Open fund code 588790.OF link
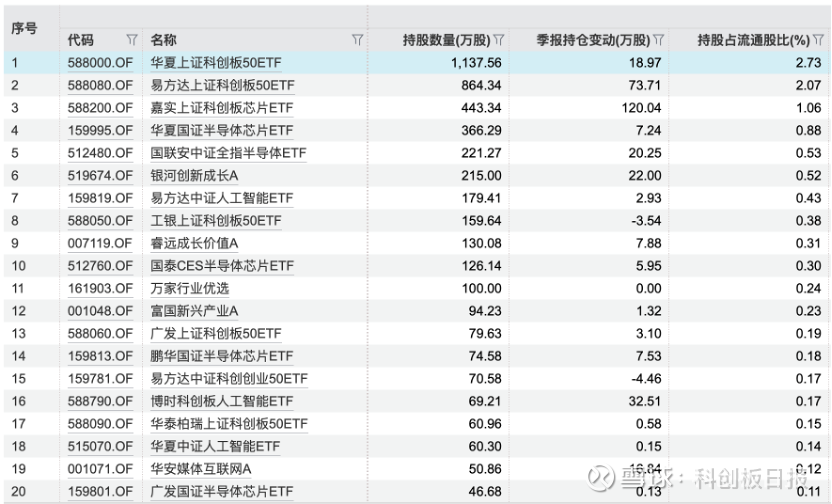832x504 pixels. point(100,401)
